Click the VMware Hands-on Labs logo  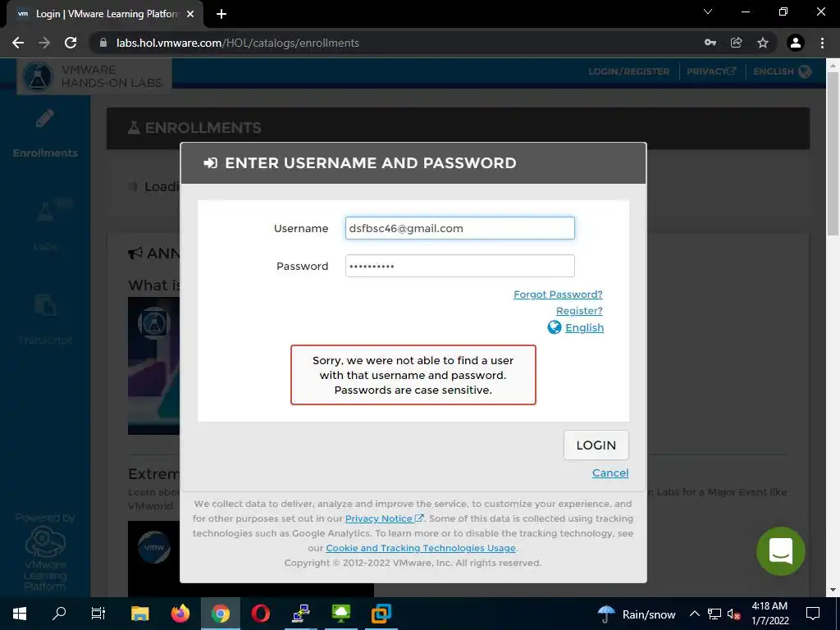click(x=95, y=76)
